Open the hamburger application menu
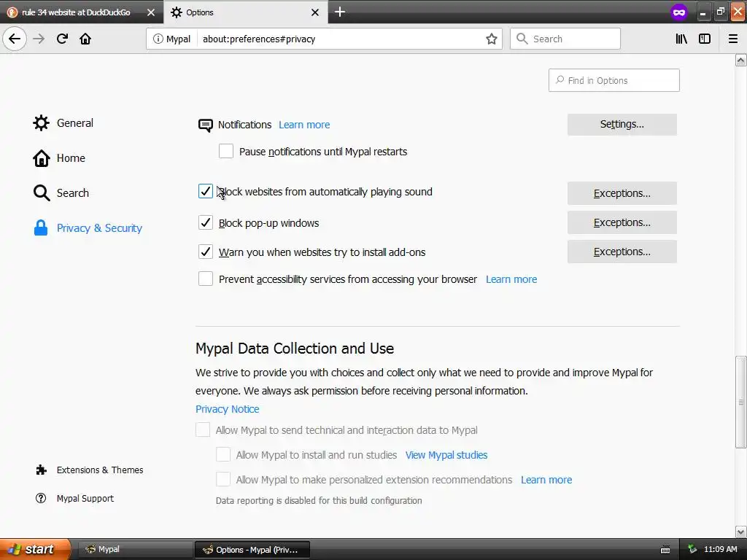The width and height of the screenshot is (747, 560). (733, 39)
